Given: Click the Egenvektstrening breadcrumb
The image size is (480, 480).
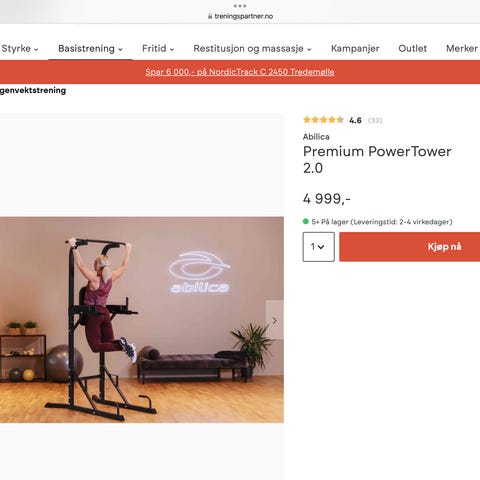Looking at the screenshot, I should point(33,90).
